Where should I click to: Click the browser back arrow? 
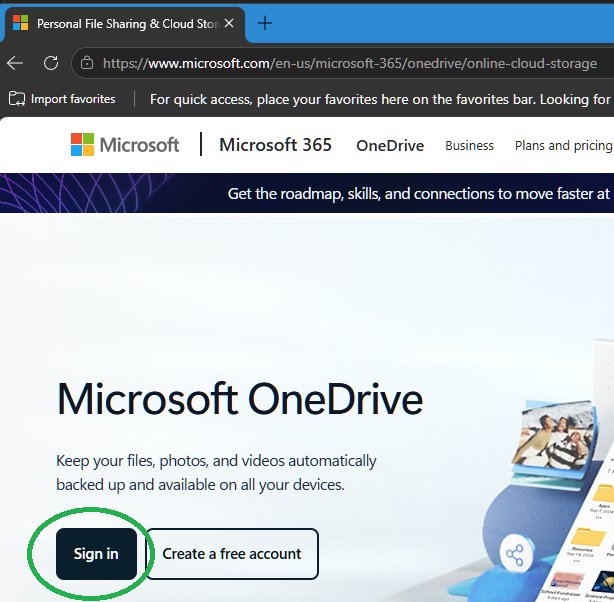tap(15, 63)
